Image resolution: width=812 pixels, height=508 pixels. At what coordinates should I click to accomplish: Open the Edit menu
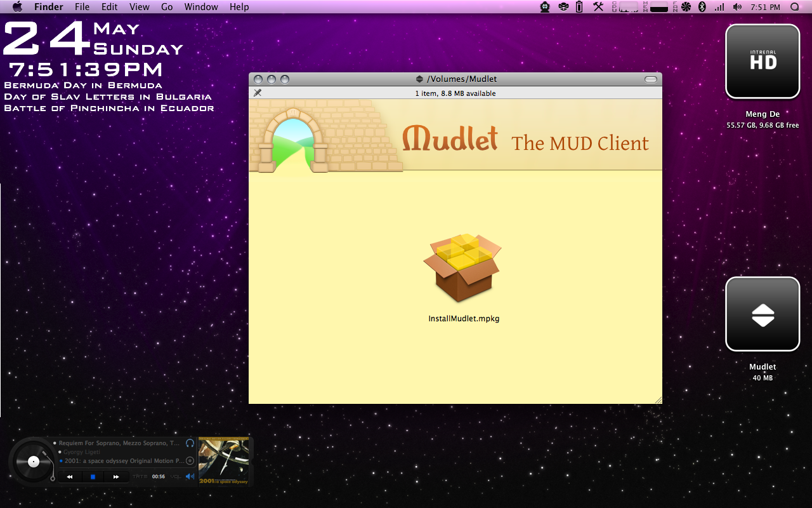coord(110,7)
